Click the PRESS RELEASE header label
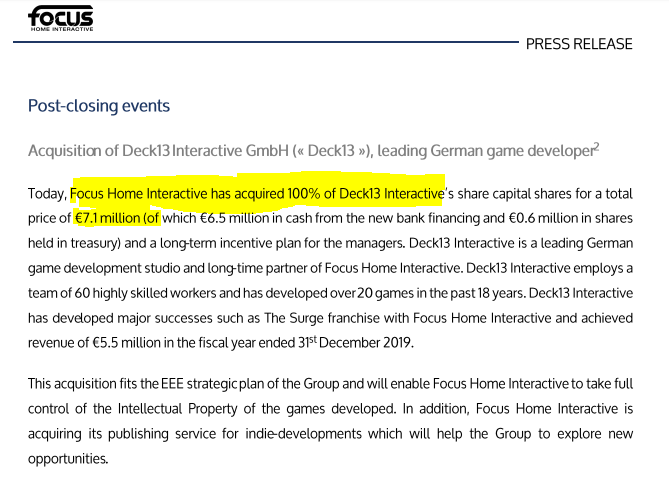 click(578, 44)
